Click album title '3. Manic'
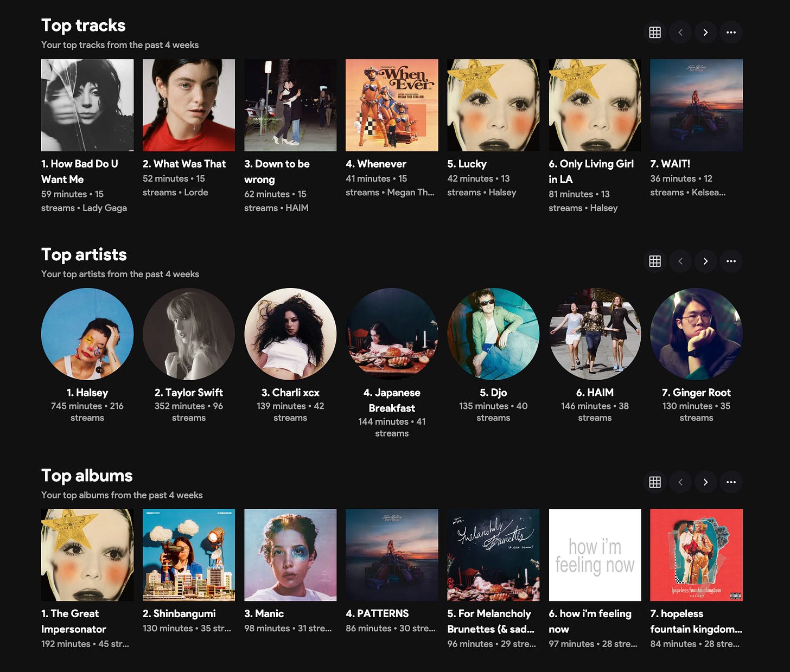 [264, 614]
